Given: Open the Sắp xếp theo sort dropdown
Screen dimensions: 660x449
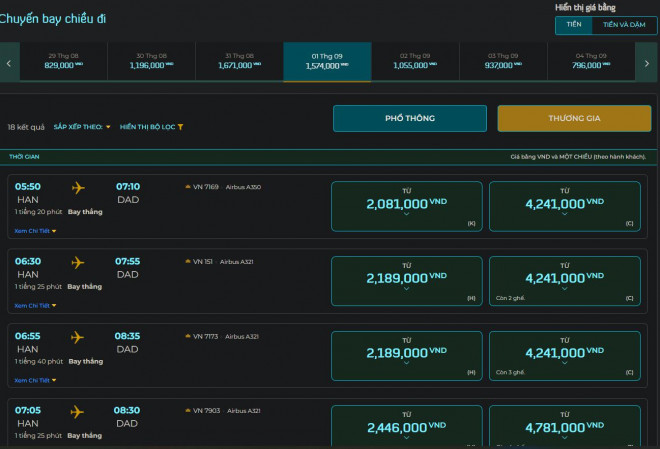Looking at the screenshot, I should (x=82, y=128).
